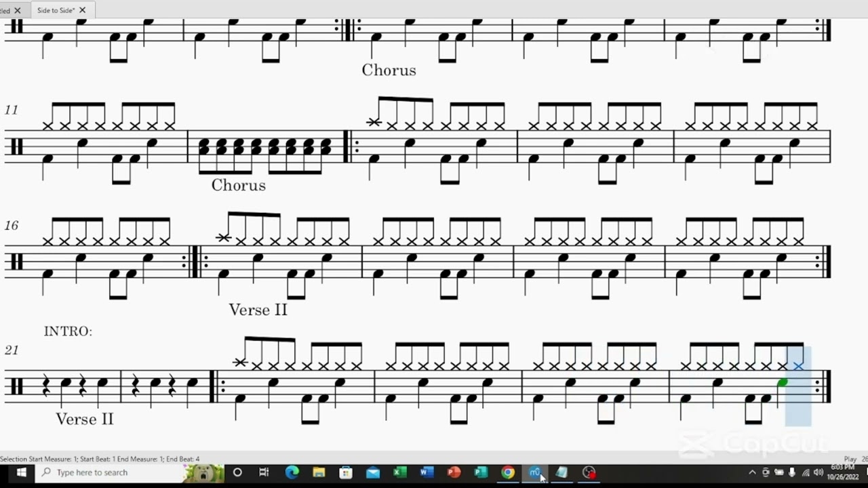Open the Mail app from the taskbar
Screen dimensions: 868x488
[372, 472]
